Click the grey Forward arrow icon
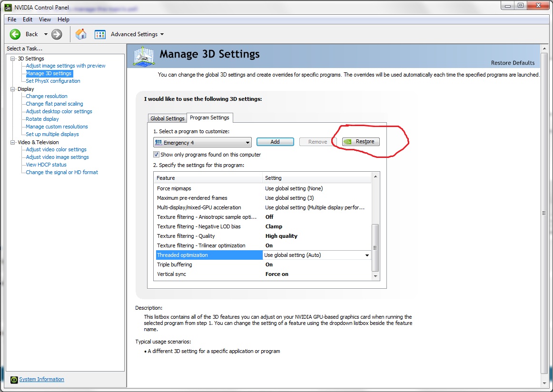 tap(57, 34)
